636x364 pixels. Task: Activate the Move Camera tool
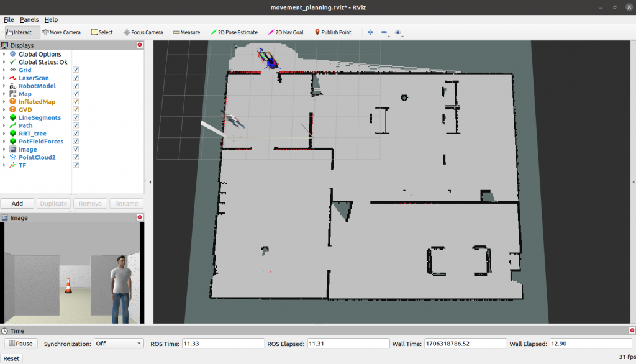[61, 32]
